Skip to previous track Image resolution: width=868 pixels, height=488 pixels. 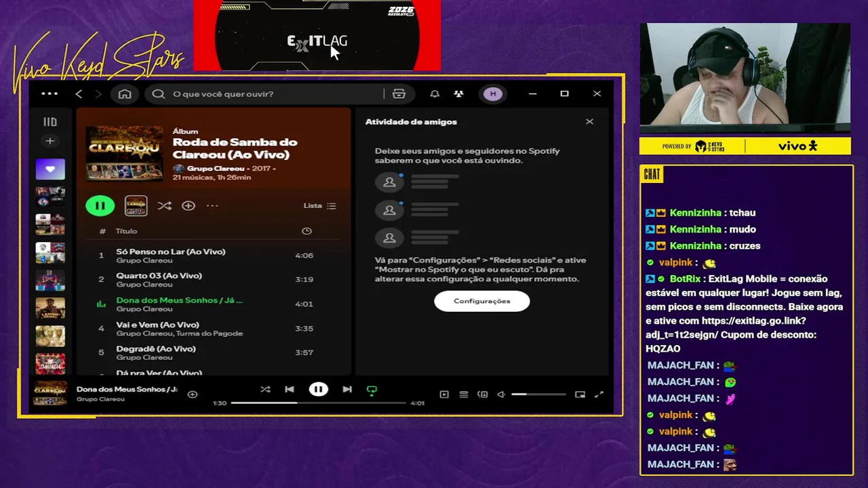[290, 389]
